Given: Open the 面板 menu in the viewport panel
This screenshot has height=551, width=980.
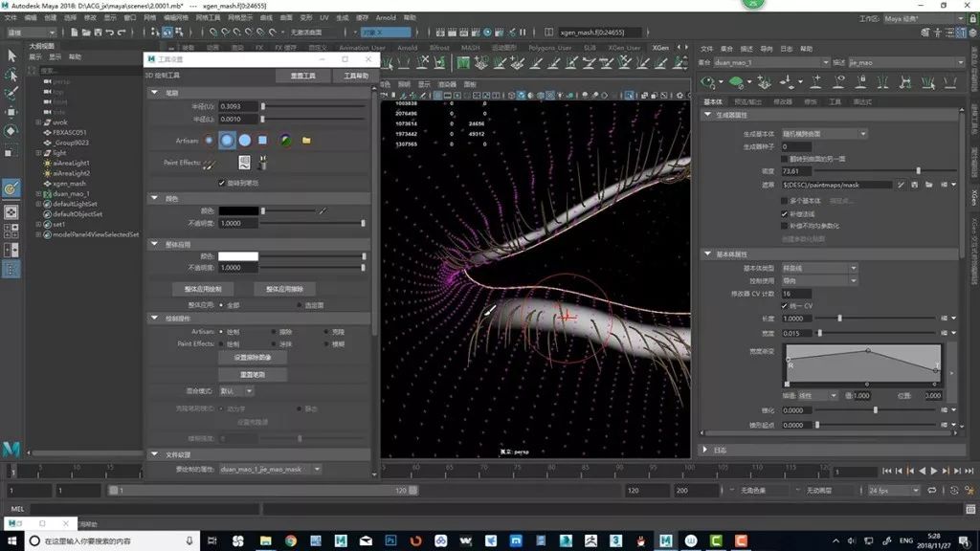Looking at the screenshot, I should (469, 84).
